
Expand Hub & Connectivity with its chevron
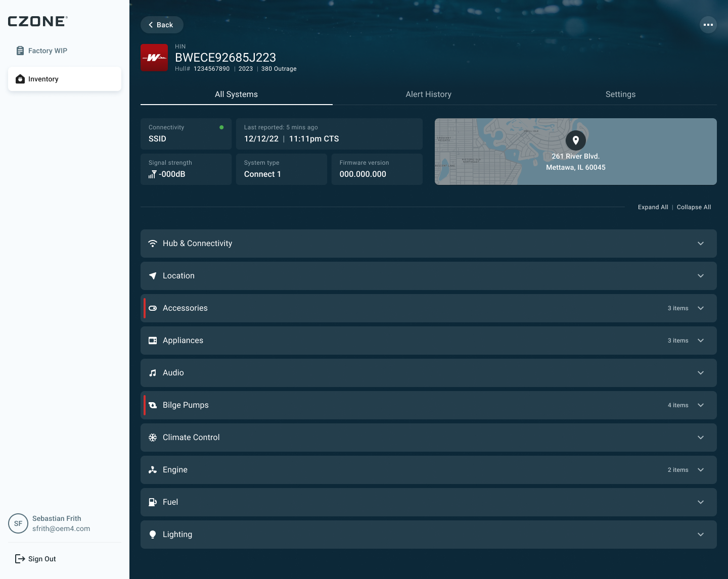click(701, 244)
